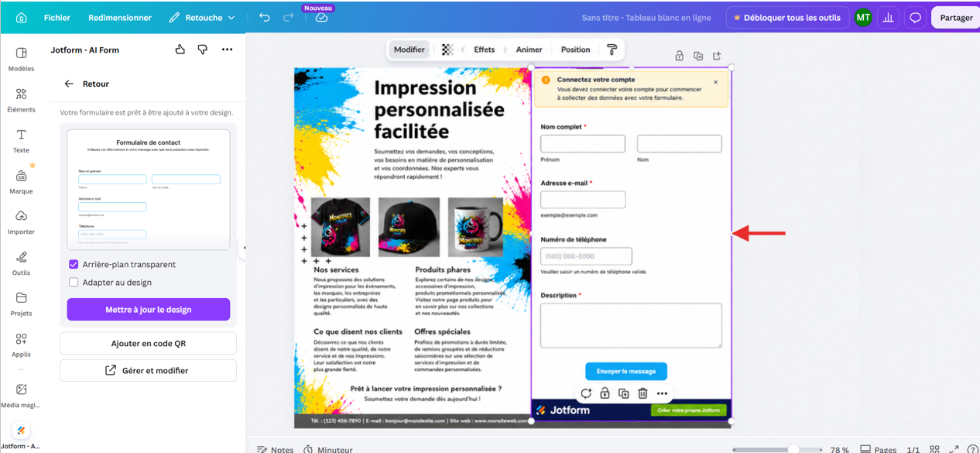Image resolution: width=980 pixels, height=453 pixels.
Task: Click thumbs up on Jotform panel
Action: [180, 50]
